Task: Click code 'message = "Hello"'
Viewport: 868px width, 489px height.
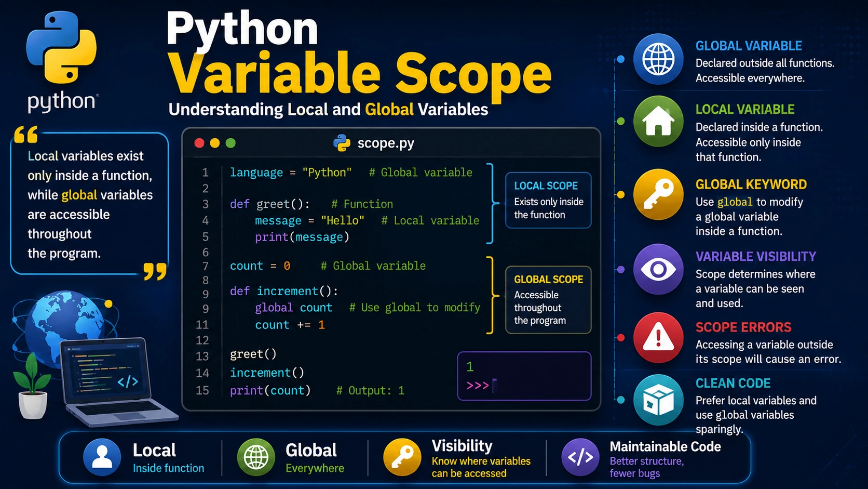Action: (309, 221)
